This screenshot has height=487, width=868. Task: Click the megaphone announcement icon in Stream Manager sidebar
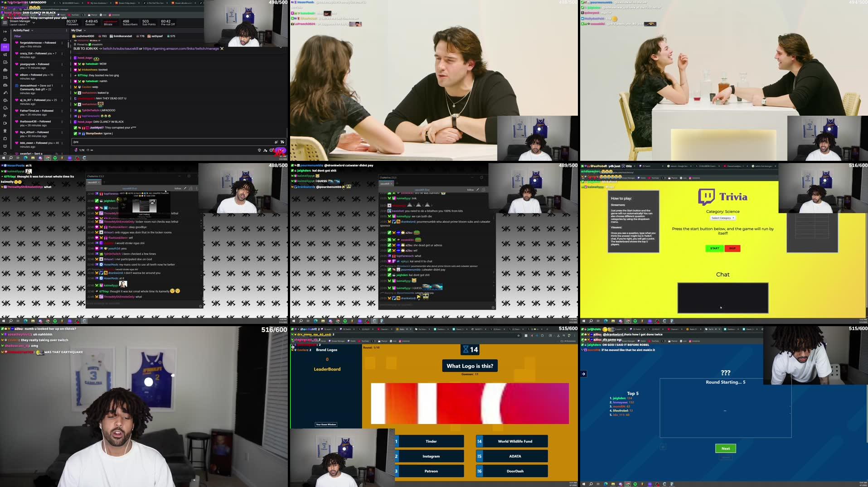tap(5, 55)
